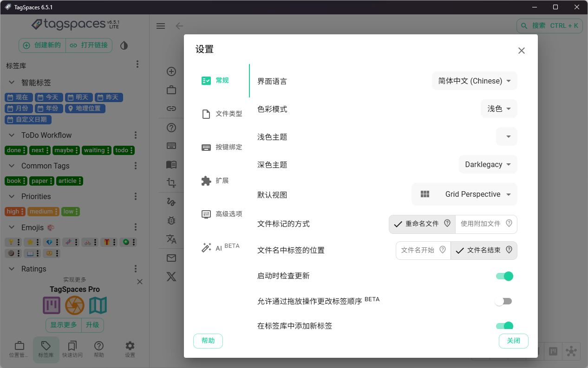Click the 帮助 button in settings dialog
Viewport: 588px width, 368px height.
(x=208, y=341)
